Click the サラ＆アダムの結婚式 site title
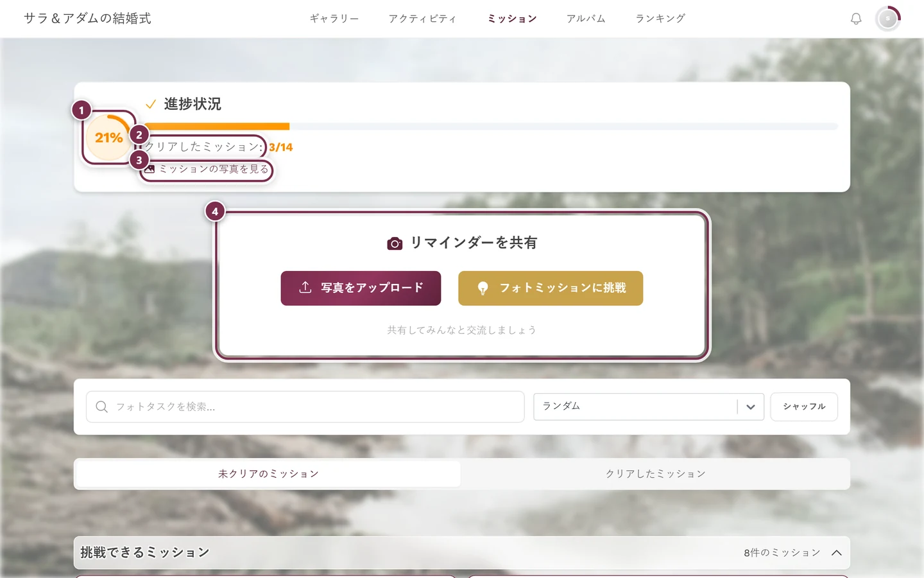Viewport: 924px width, 578px height. [87, 19]
